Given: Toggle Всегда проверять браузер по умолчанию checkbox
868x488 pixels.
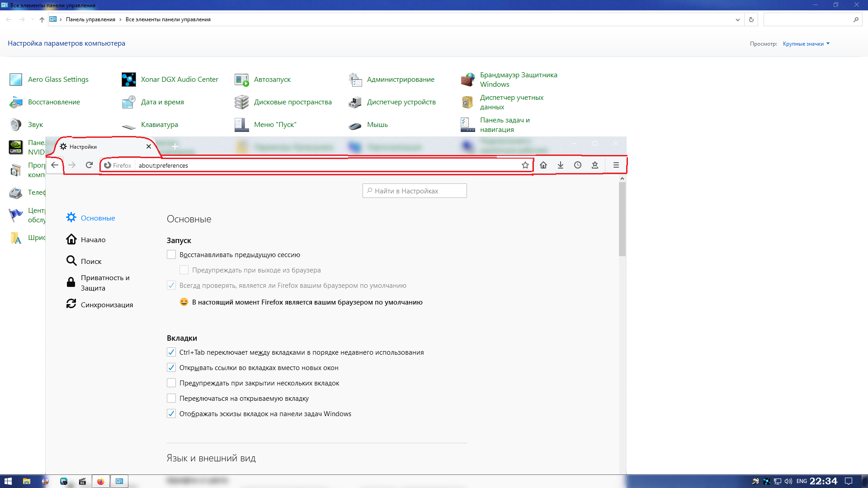Looking at the screenshot, I should tap(171, 285).
